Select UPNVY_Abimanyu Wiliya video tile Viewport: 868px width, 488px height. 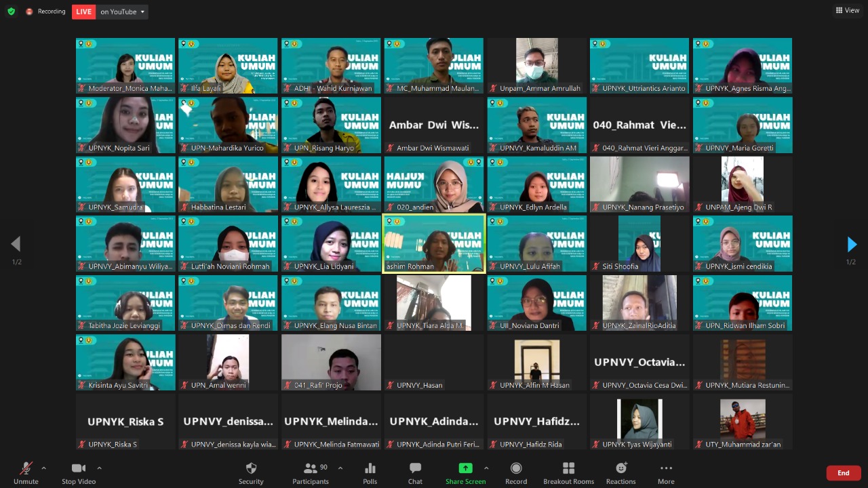[125, 243]
